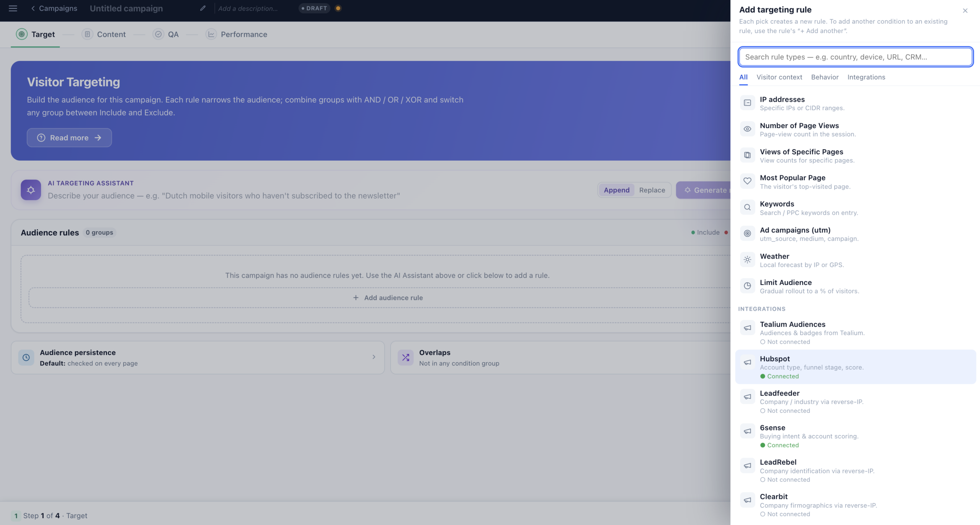Click the Most Popular Page heart icon
The width and height of the screenshot is (980, 525).
tap(747, 181)
